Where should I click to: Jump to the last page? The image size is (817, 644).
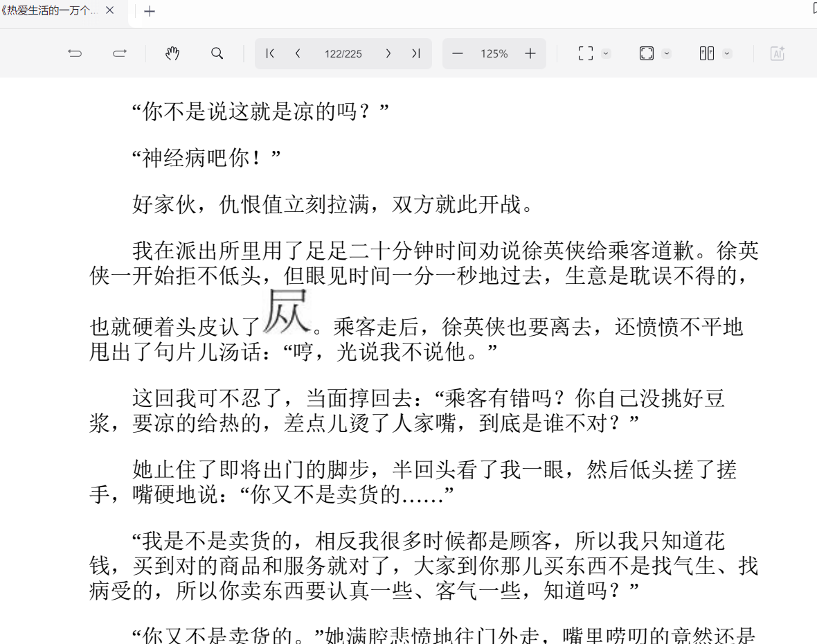point(416,53)
